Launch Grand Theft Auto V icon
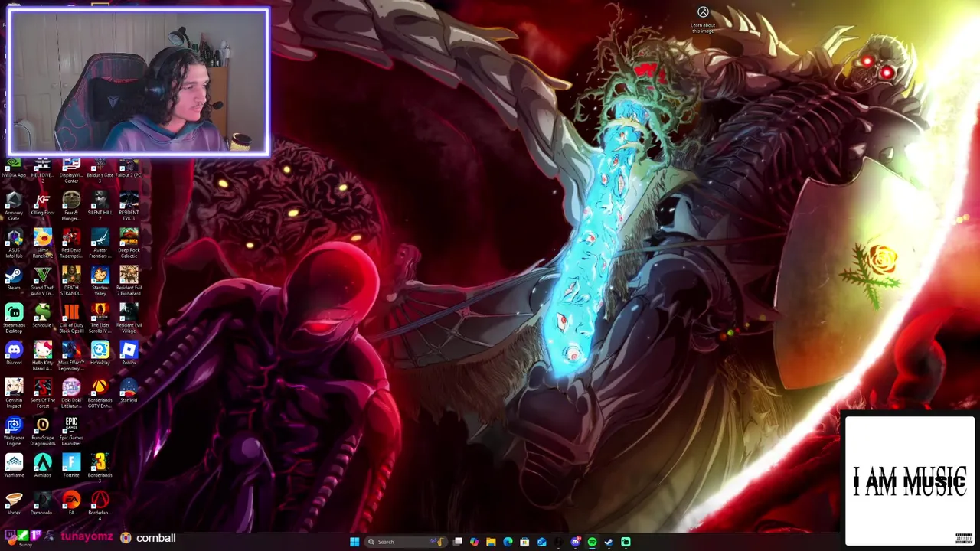Screen dimensions: 980x551 coord(42,281)
